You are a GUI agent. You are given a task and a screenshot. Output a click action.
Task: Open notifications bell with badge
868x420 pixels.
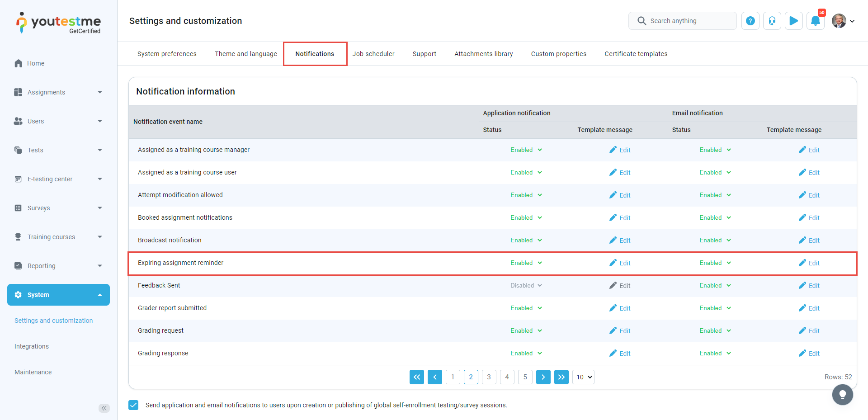click(815, 21)
